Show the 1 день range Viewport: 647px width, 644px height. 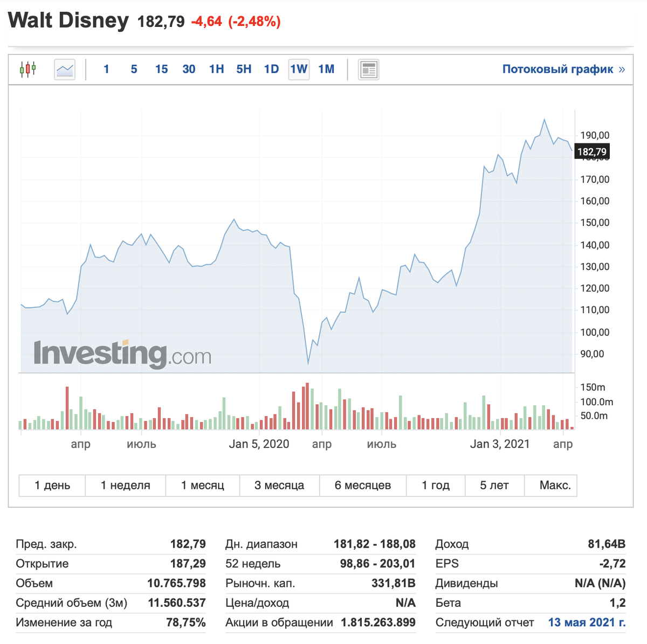point(51,485)
